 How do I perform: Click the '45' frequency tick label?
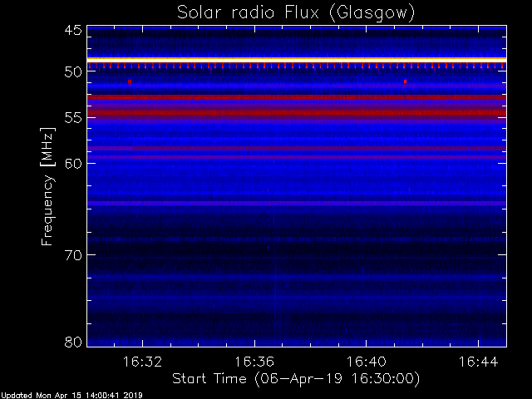pos(73,30)
